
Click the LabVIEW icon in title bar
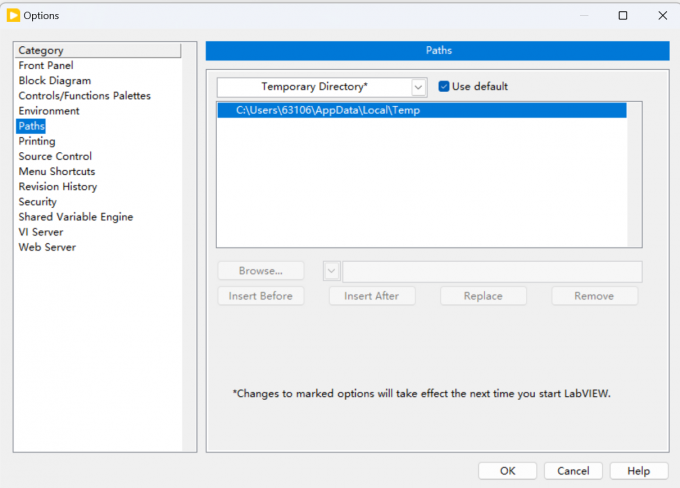[13, 16]
